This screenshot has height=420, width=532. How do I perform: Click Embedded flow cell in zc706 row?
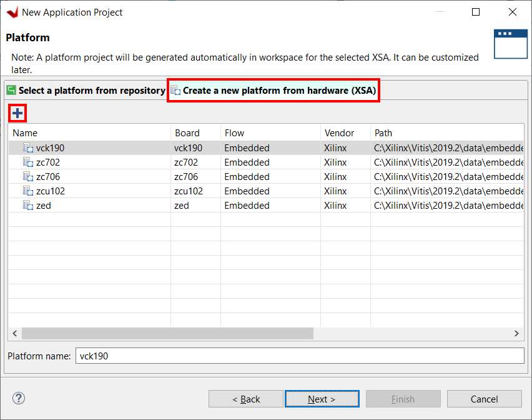[247, 177]
